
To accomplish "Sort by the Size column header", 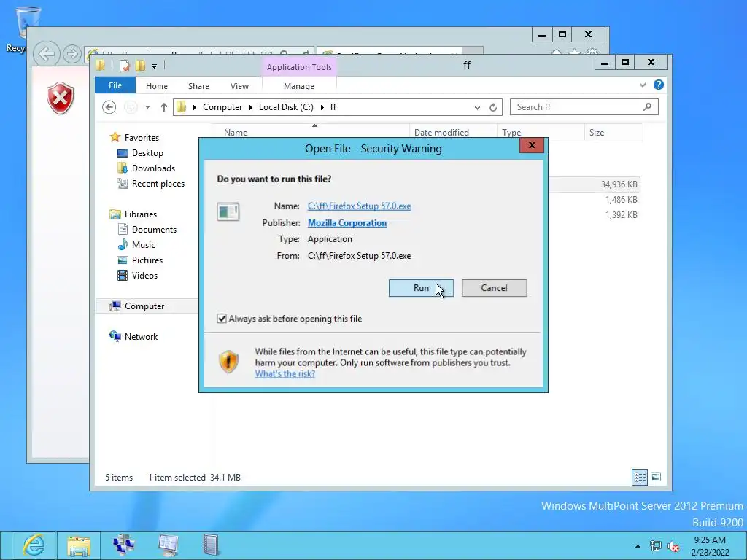I will click(x=614, y=133).
